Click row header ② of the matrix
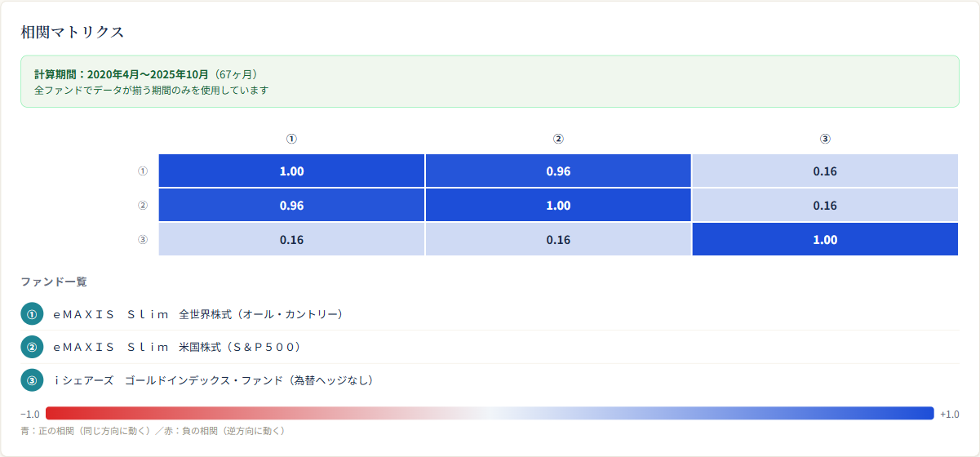Screen dimensions: 980x457 point(143,206)
